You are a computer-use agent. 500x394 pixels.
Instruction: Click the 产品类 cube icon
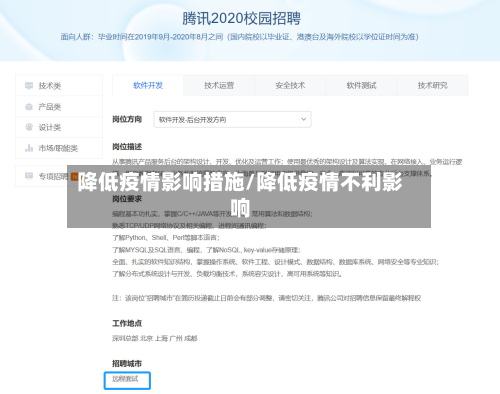click(x=29, y=107)
